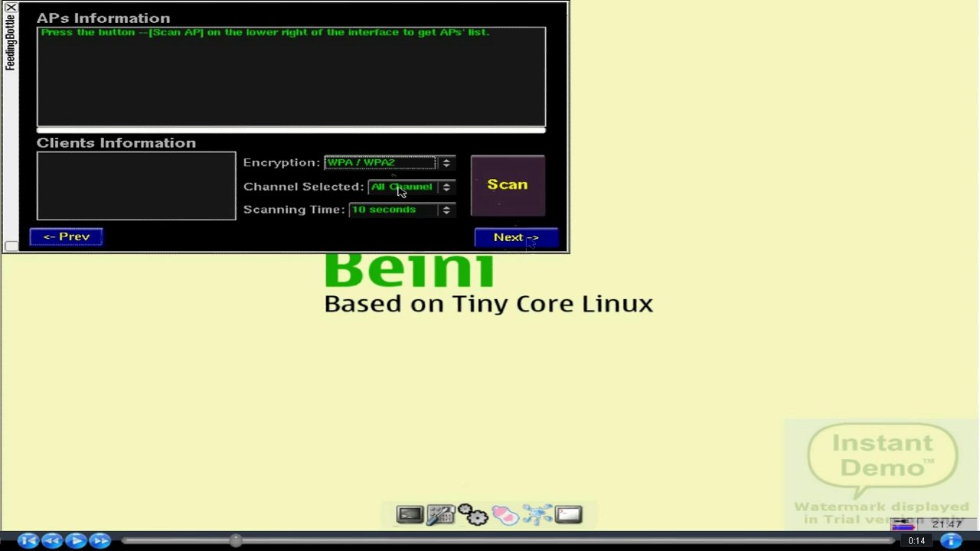Open the dark terminal icon in the dock

pyautogui.click(x=409, y=515)
